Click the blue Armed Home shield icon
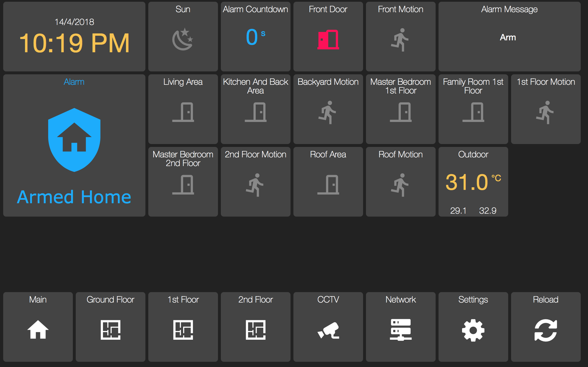The image size is (588, 367). (74, 140)
